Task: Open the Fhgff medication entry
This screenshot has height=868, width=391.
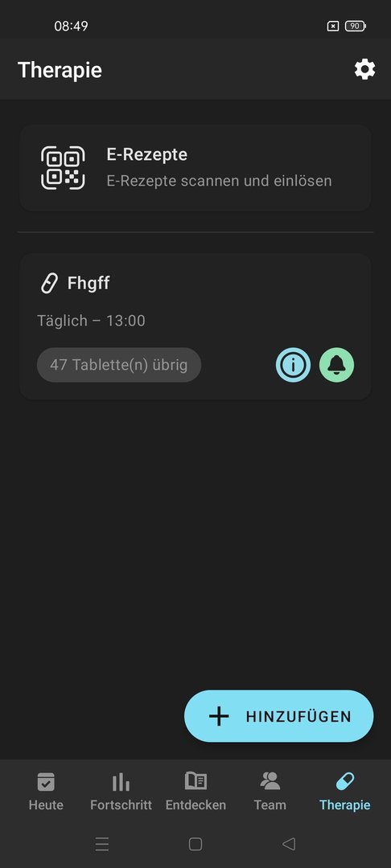Action: tap(195, 326)
